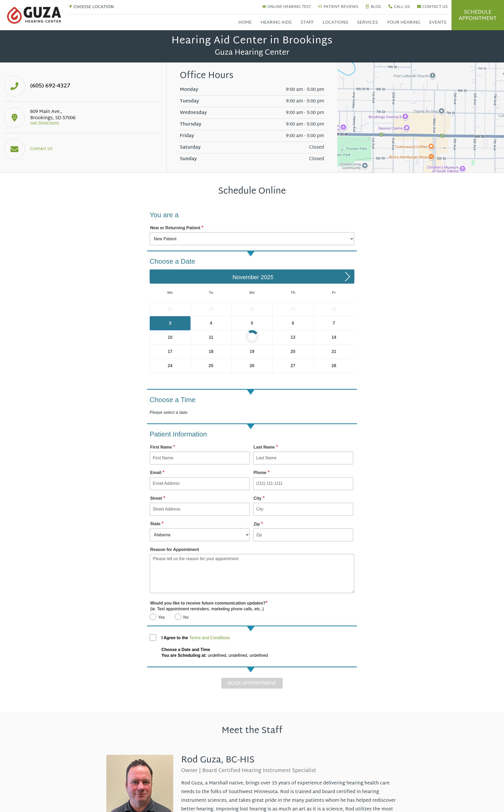
Task: Open the State dropdown showing Alabama
Action: 200,535
